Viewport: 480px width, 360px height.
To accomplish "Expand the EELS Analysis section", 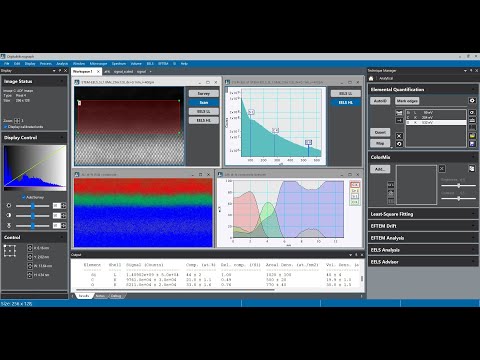I will (473, 250).
